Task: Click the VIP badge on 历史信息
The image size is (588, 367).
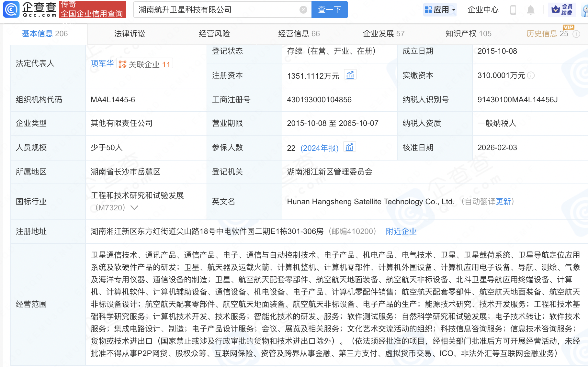Action: pos(569,28)
